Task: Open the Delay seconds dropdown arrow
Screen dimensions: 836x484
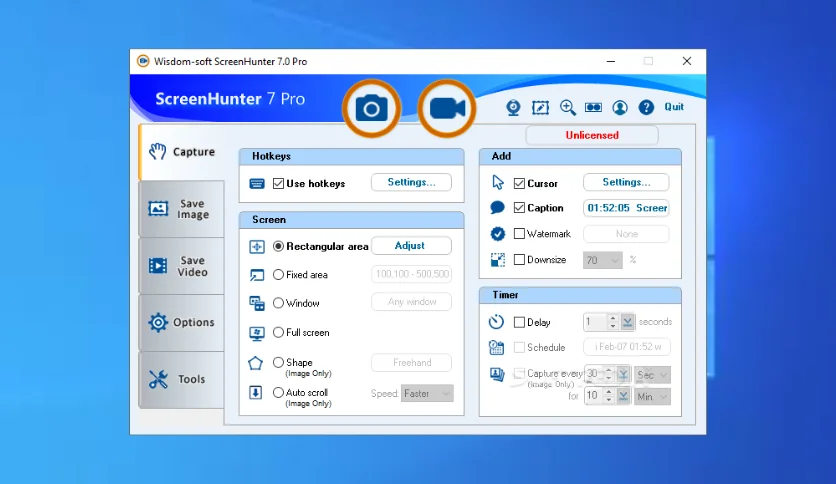Action: [628, 322]
